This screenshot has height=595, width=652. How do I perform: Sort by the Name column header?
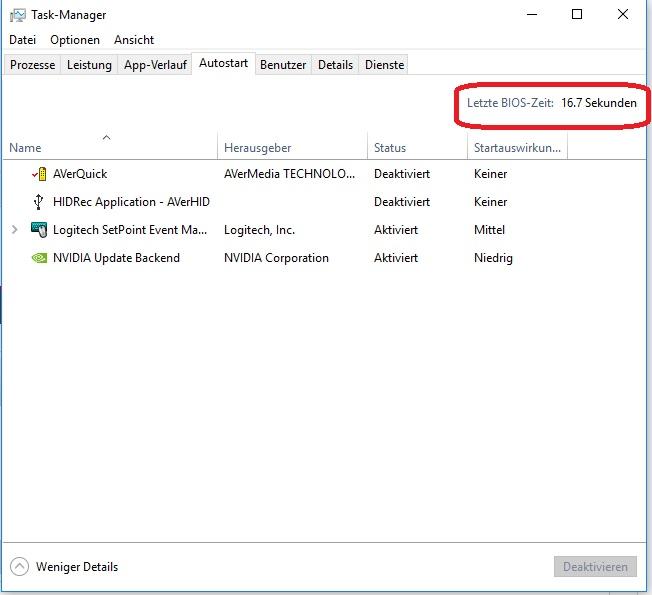pos(110,148)
